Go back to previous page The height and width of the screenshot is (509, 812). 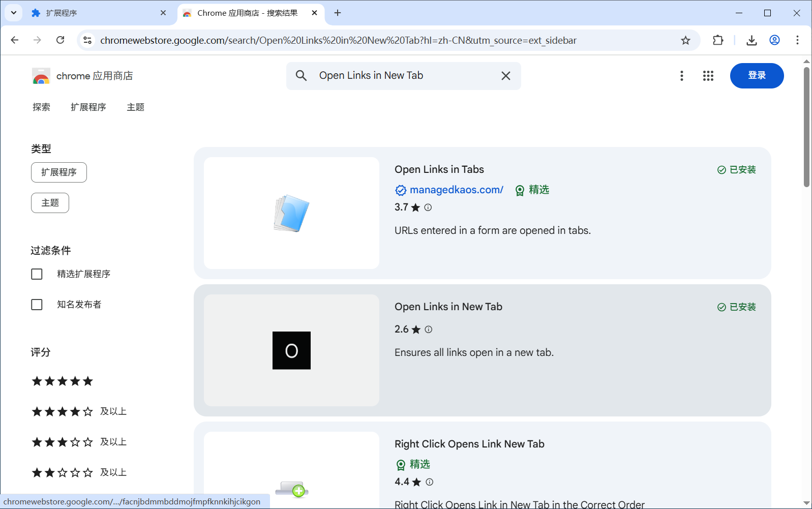pos(15,40)
